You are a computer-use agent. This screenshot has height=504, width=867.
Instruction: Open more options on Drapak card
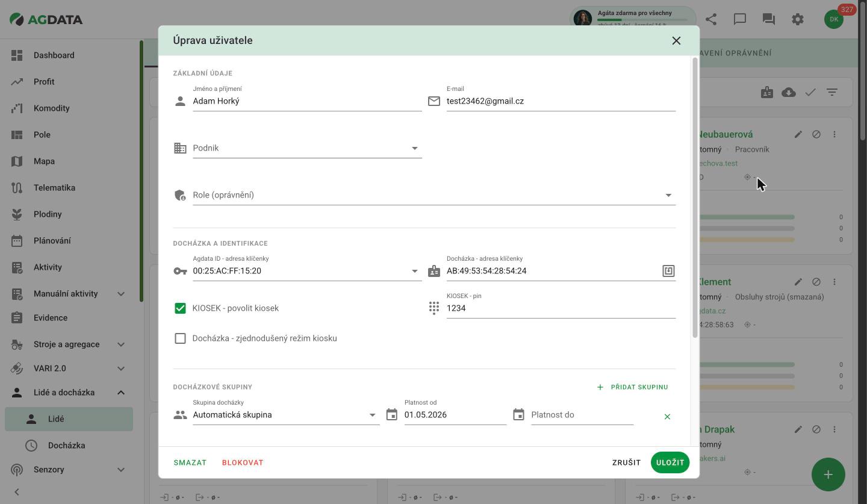click(834, 429)
